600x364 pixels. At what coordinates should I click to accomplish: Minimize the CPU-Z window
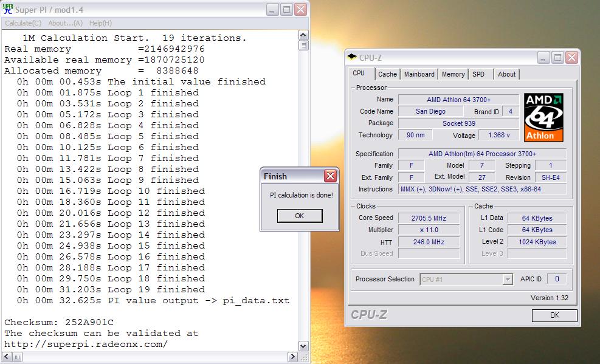click(x=543, y=58)
